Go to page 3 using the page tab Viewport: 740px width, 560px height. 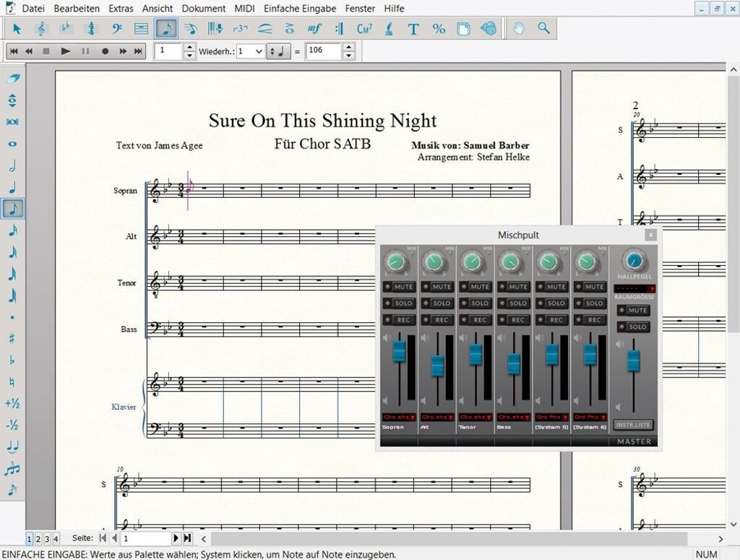click(x=47, y=539)
